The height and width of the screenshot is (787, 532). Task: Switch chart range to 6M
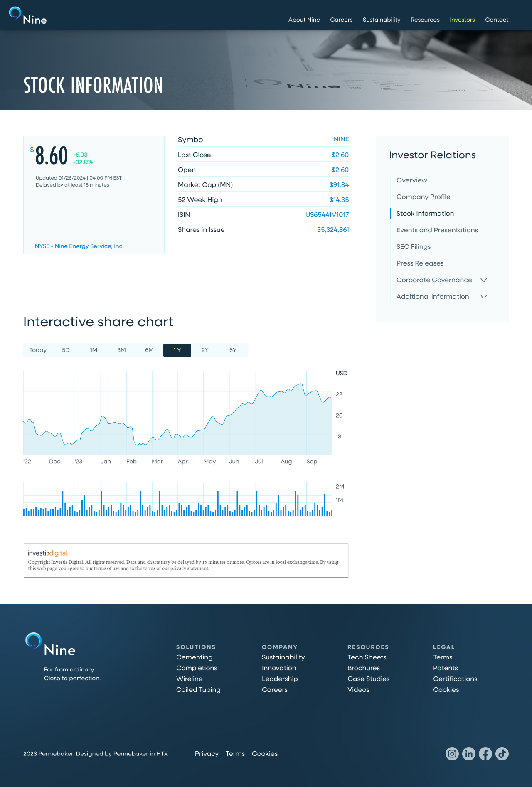[x=149, y=350]
